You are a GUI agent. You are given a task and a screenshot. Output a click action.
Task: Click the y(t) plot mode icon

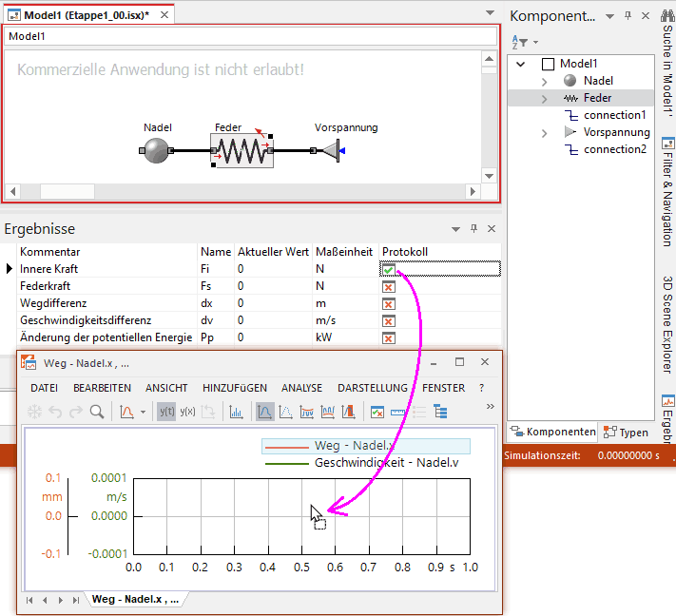[x=166, y=412]
